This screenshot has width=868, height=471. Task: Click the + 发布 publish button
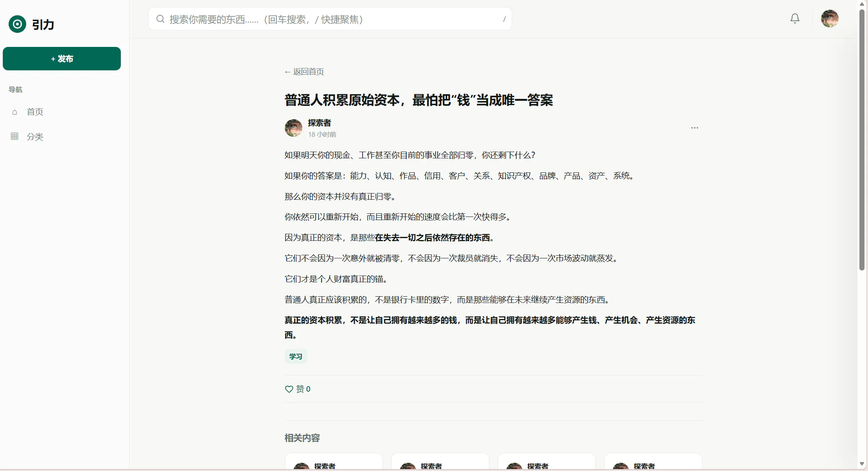[62, 59]
